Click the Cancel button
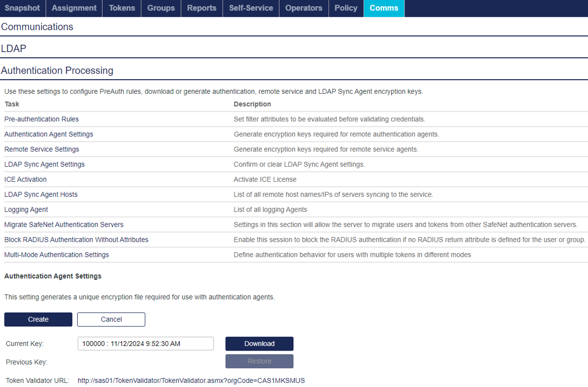Viewport: 588px width, 387px height. 111,319
